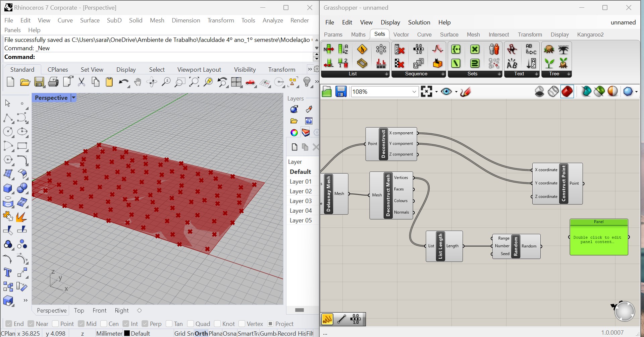644x337 pixels.
Task: Click the Orth status bar button
Action: click(201, 333)
